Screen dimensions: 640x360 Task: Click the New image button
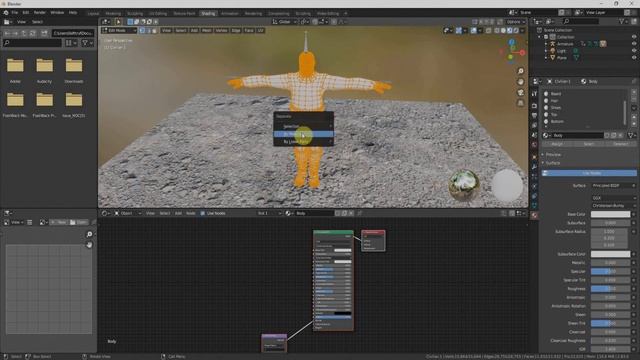[59, 222]
